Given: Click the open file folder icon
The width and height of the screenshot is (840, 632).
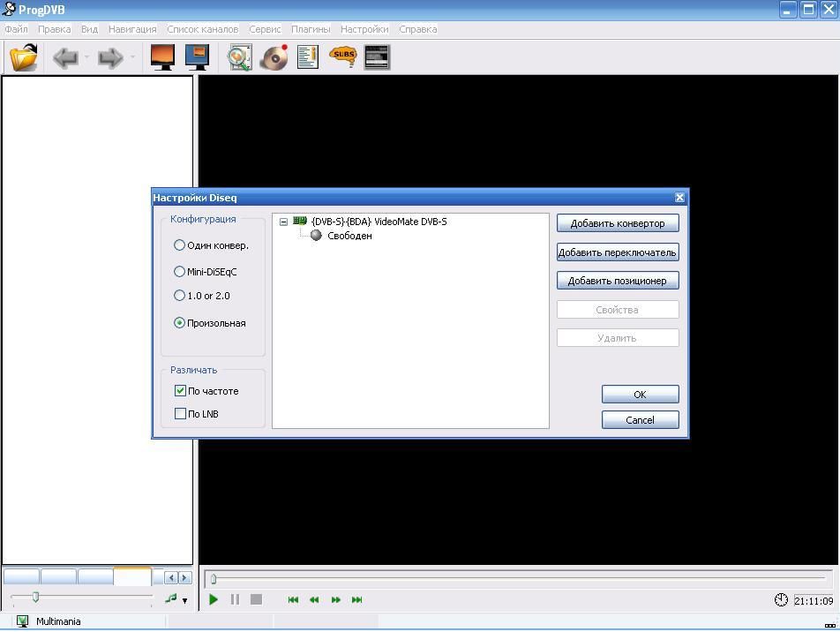Looking at the screenshot, I should [24, 57].
